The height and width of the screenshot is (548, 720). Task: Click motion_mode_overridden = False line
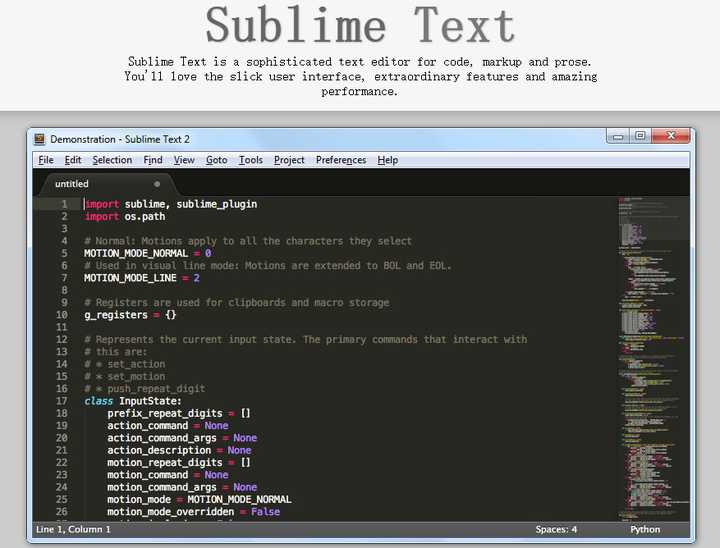(x=194, y=512)
